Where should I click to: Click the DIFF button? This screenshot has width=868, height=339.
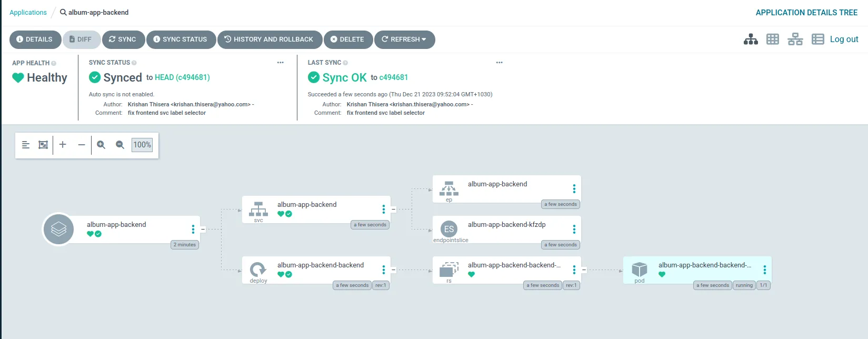(81, 39)
